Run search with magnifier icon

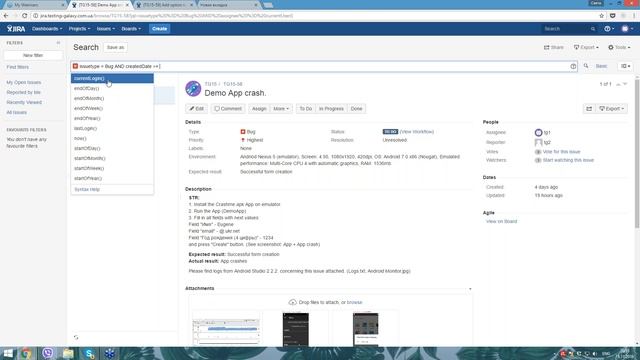586,66
